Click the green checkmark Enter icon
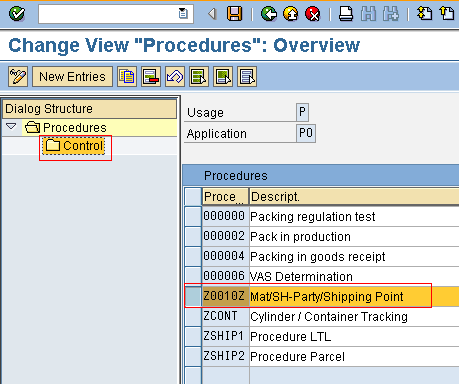 pyautogui.click(x=17, y=14)
